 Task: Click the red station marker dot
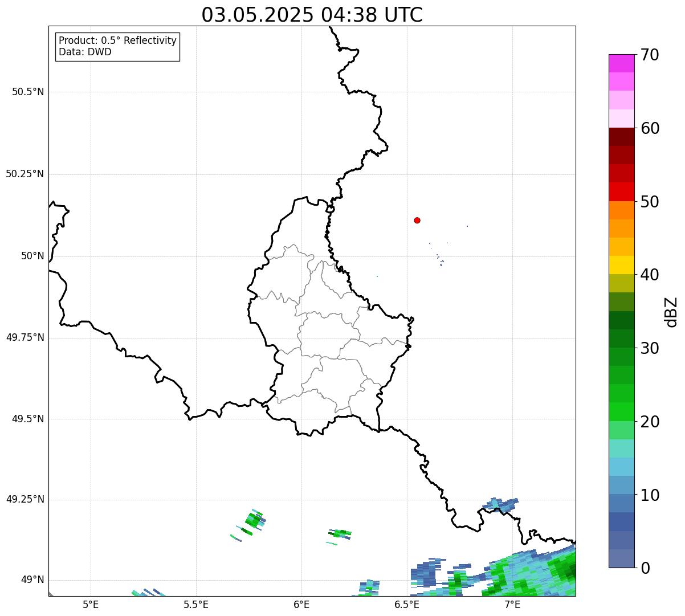click(417, 220)
